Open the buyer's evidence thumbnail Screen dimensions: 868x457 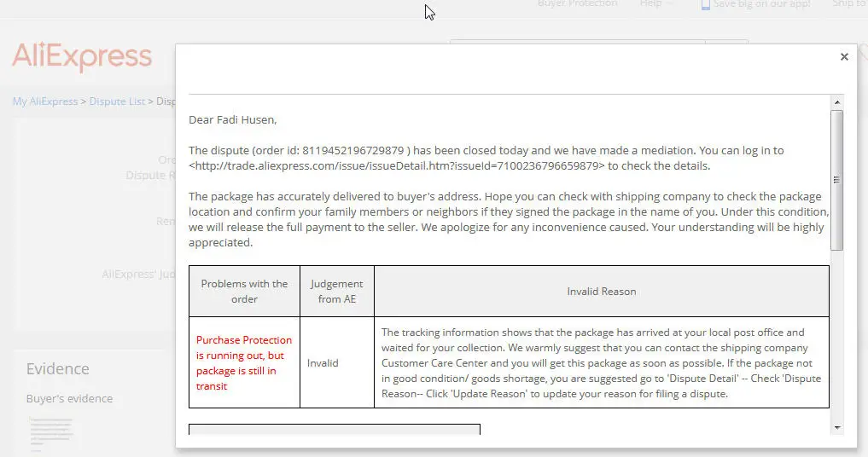pos(51,435)
